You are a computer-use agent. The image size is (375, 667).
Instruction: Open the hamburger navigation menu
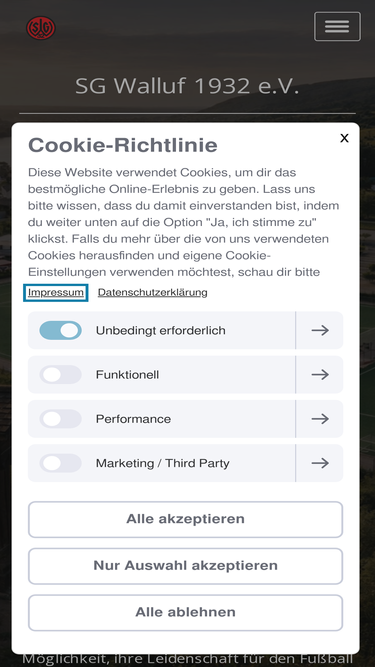click(x=337, y=26)
